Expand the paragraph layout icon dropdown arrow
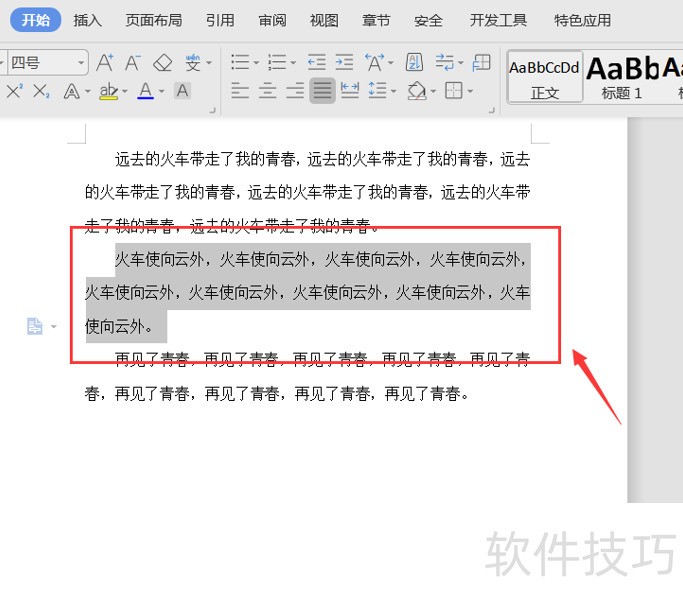Image resolution: width=683 pixels, height=605 pixels. (54, 326)
